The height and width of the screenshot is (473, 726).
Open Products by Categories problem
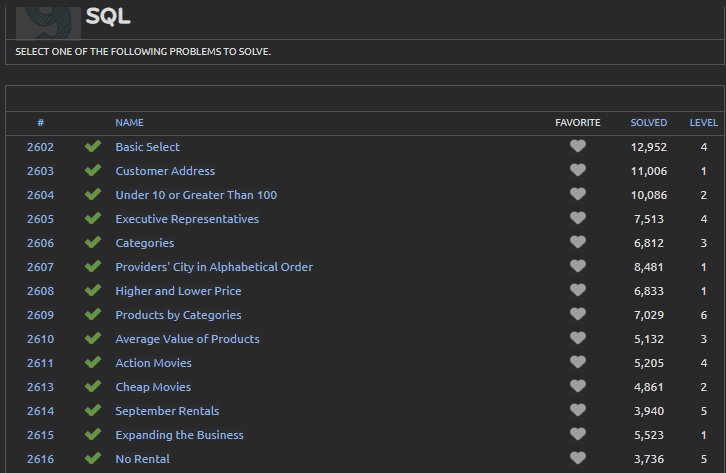pos(178,315)
